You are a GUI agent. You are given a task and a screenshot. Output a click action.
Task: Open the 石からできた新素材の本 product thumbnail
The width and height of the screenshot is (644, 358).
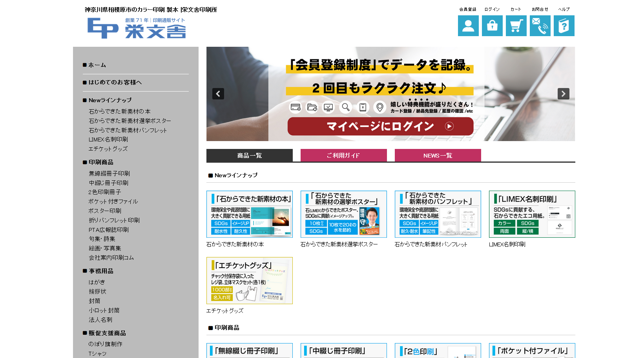pyautogui.click(x=249, y=214)
